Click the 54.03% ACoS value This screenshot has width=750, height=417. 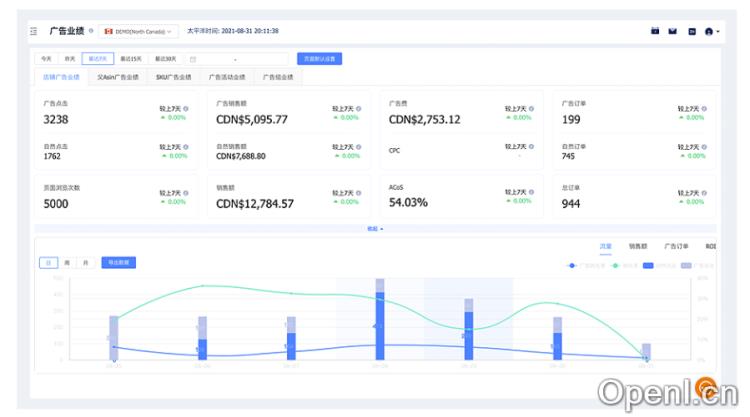[408, 203]
